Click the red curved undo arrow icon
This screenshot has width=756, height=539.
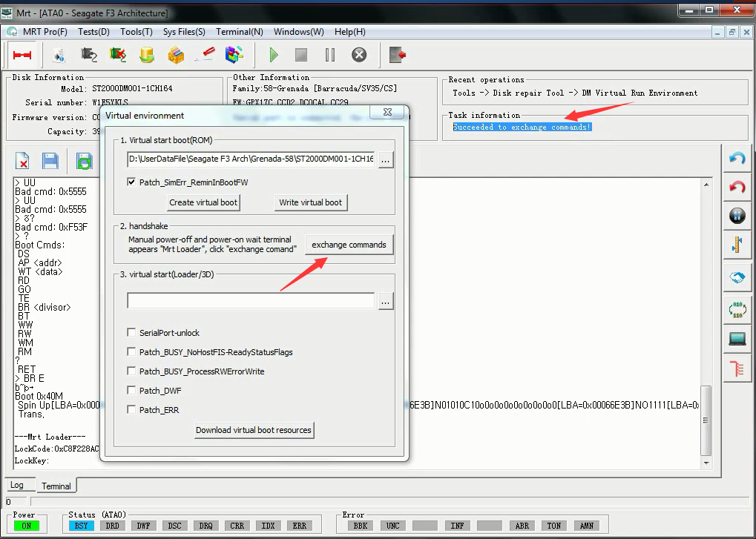tap(737, 187)
